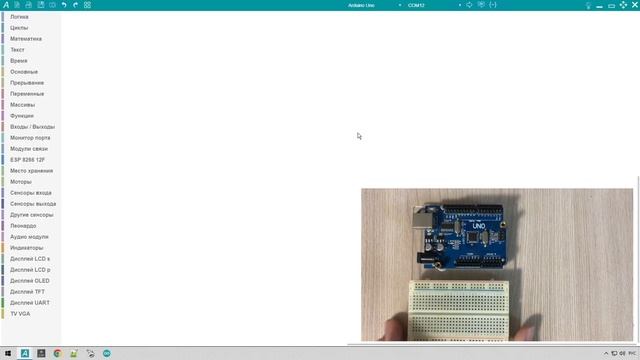Open the Время category
The image size is (640, 360).
click(18, 61)
